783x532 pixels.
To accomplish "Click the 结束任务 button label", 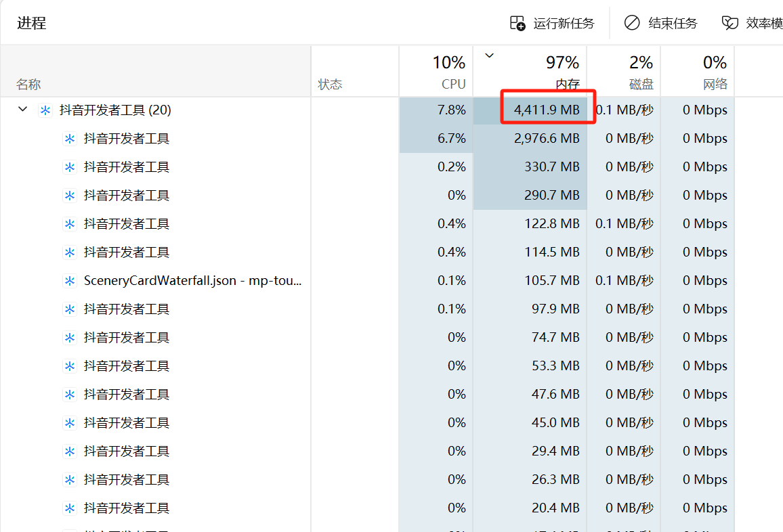I will pyautogui.click(x=673, y=24).
